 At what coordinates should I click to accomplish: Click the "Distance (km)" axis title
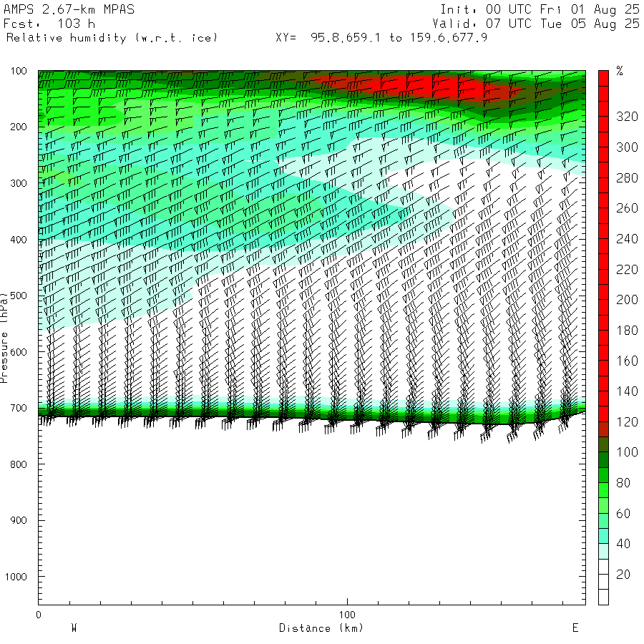(x=321, y=628)
